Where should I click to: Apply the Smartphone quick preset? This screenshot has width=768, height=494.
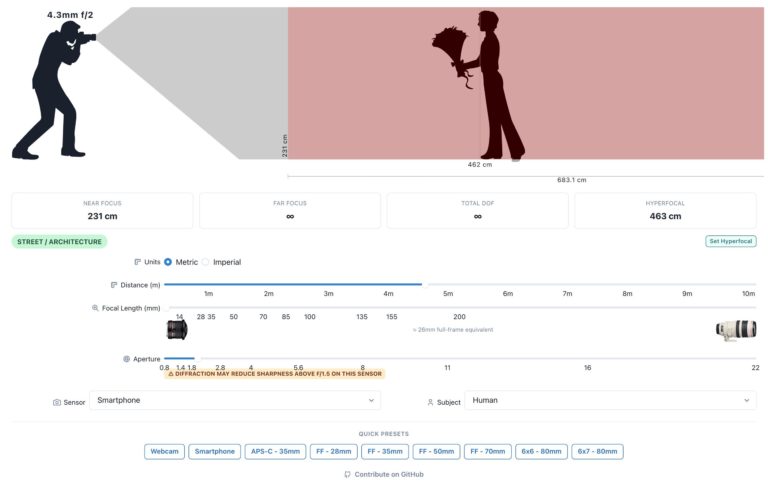point(215,451)
